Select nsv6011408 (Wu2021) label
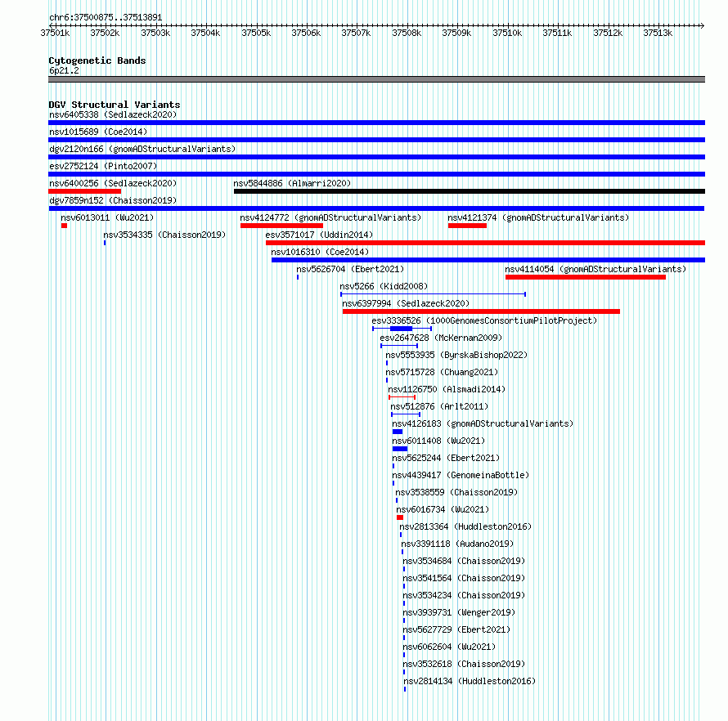 pyautogui.click(x=438, y=441)
